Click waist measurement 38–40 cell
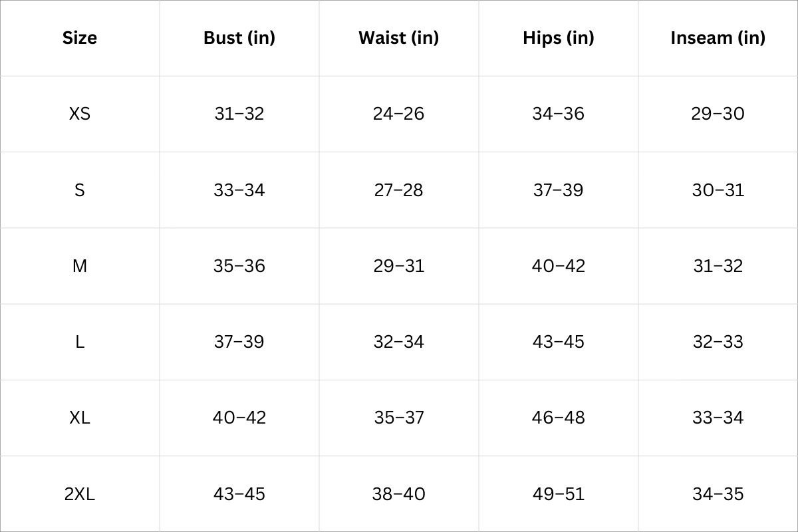 [x=399, y=494]
